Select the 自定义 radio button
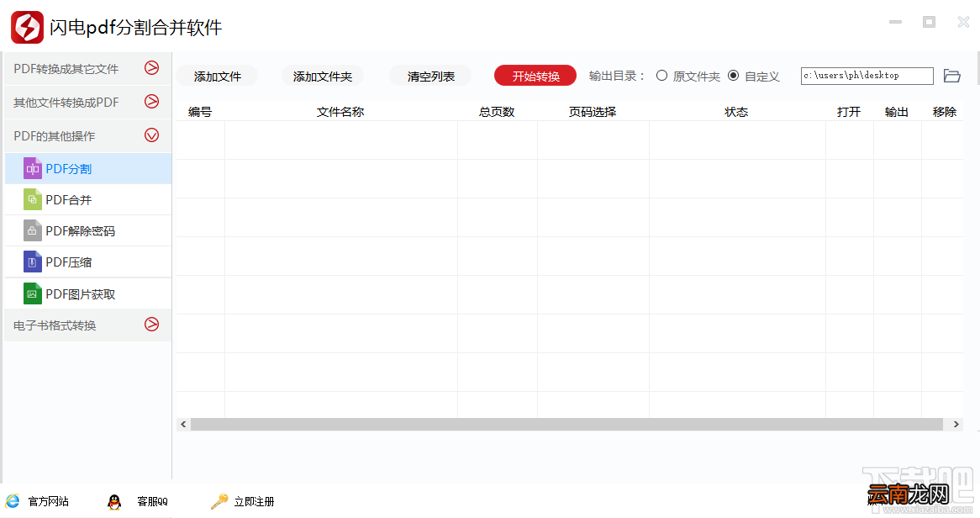Viewport: 980px width, 518px height. coord(733,76)
